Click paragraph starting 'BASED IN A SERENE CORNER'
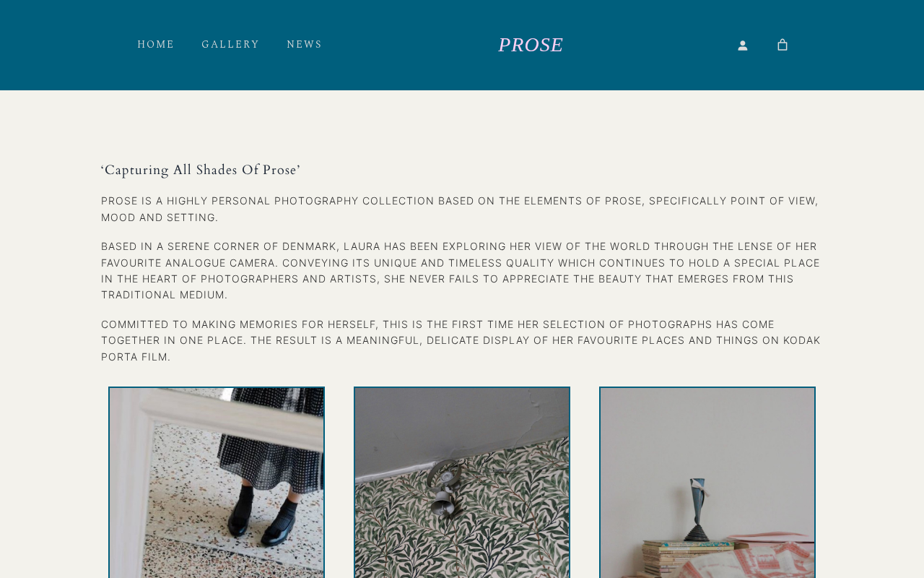The width and height of the screenshot is (924, 578). (461, 271)
